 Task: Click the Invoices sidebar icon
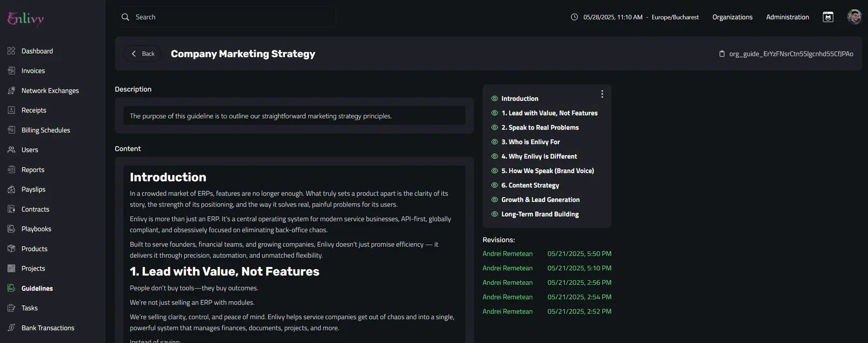click(11, 71)
